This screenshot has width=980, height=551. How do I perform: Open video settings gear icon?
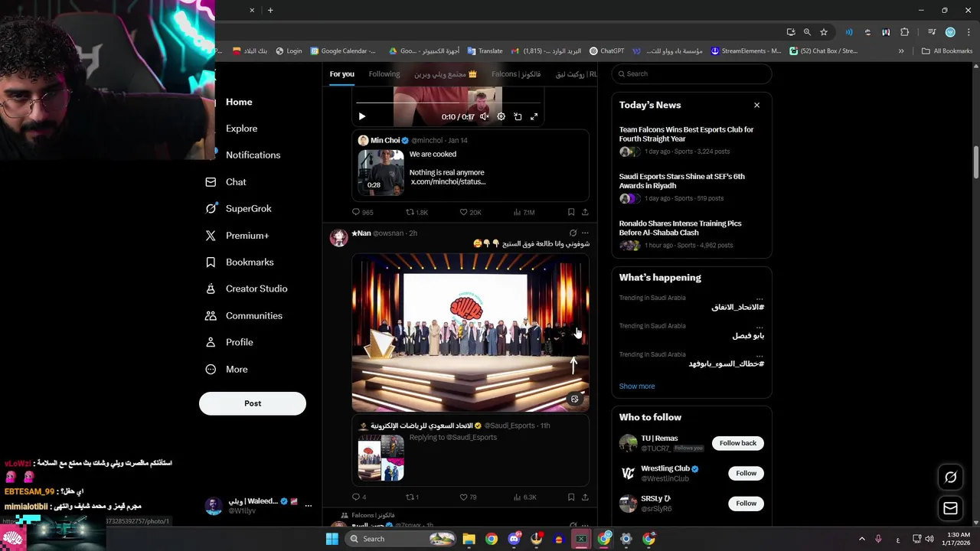tap(501, 117)
